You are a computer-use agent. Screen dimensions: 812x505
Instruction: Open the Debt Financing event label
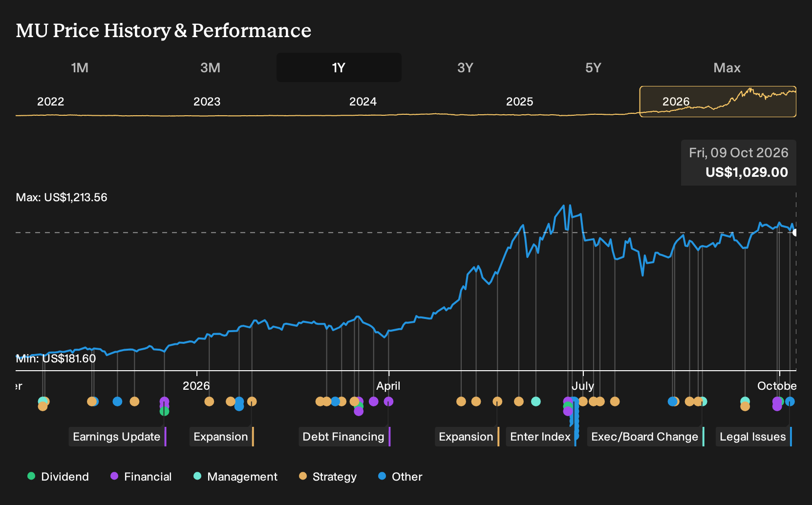click(x=344, y=437)
